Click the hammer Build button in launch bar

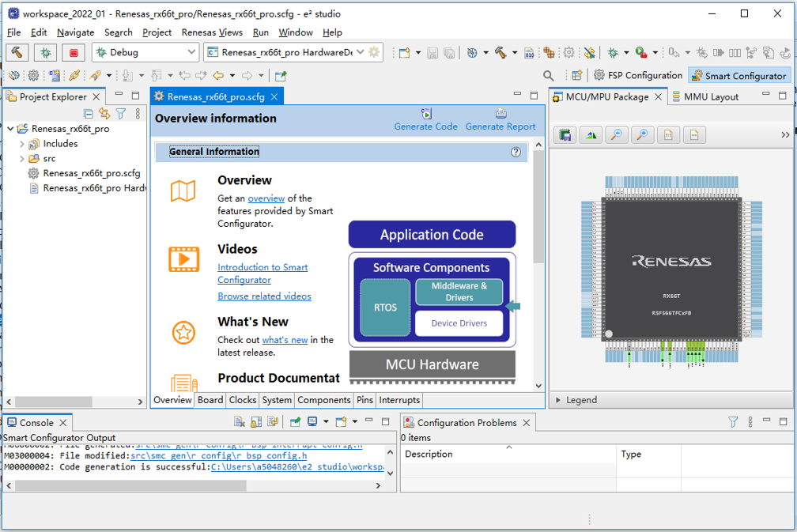17,52
